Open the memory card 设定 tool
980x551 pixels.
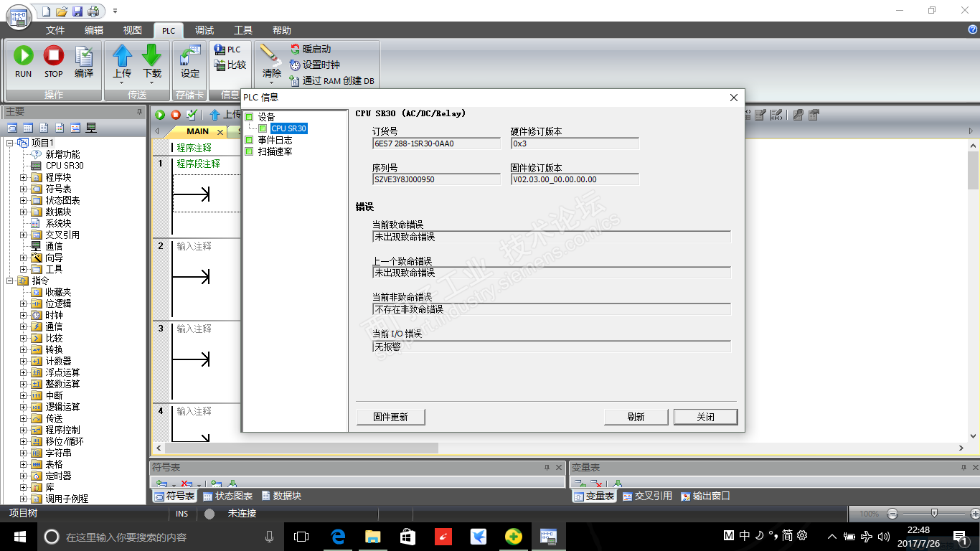click(x=190, y=62)
